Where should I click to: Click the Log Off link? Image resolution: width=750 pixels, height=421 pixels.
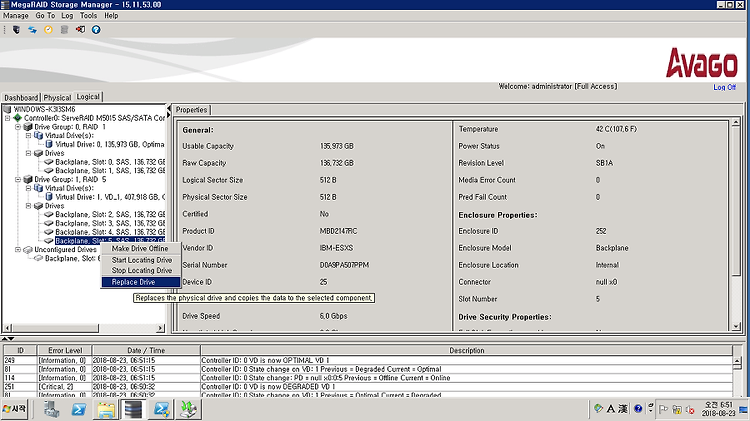pos(724,87)
